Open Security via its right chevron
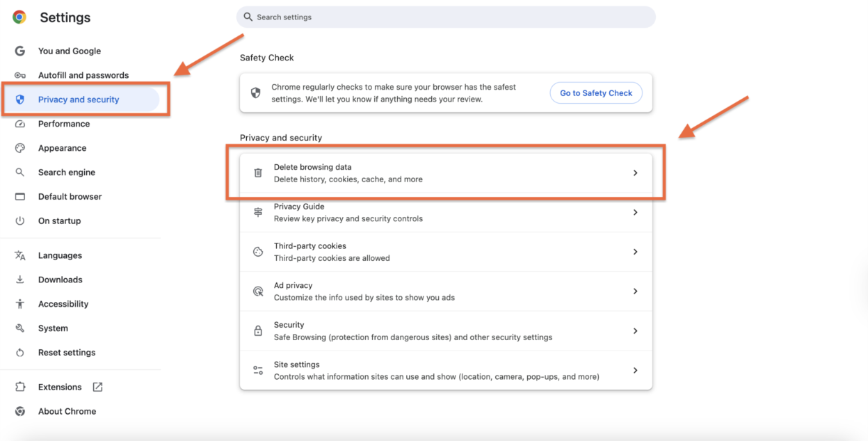868x441 pixels. [x=635, y=331]
